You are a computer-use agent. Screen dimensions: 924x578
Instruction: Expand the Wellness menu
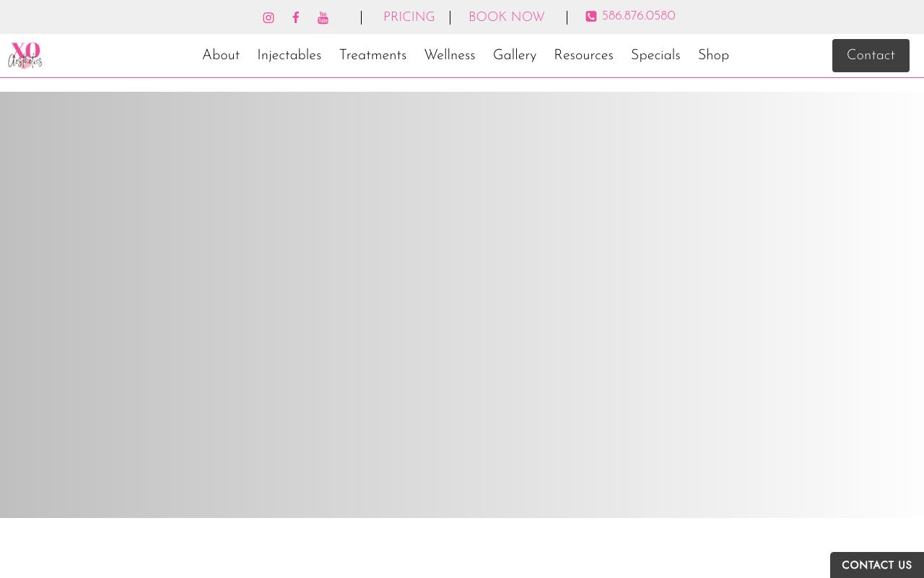click(450, 56)
